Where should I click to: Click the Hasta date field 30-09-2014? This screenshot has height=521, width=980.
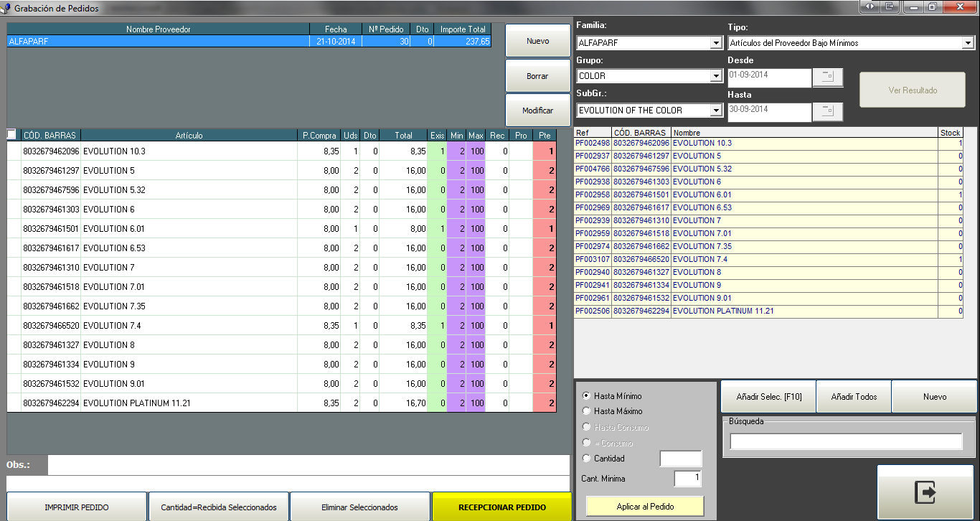click(x=768, y=111)
